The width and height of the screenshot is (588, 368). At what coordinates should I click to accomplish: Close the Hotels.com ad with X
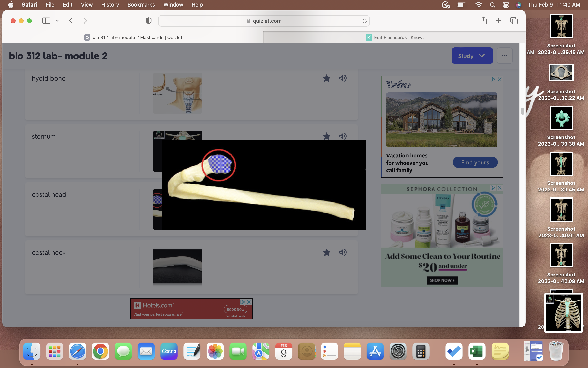[249, 302]
